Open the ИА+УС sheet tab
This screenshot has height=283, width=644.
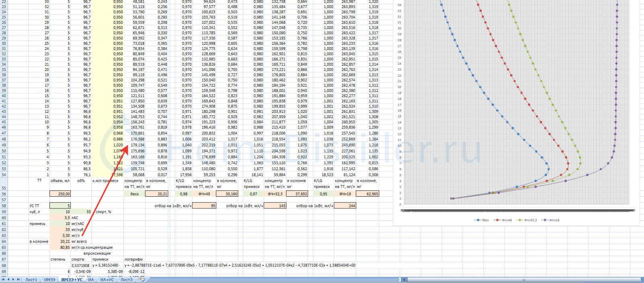coord(107,279)
